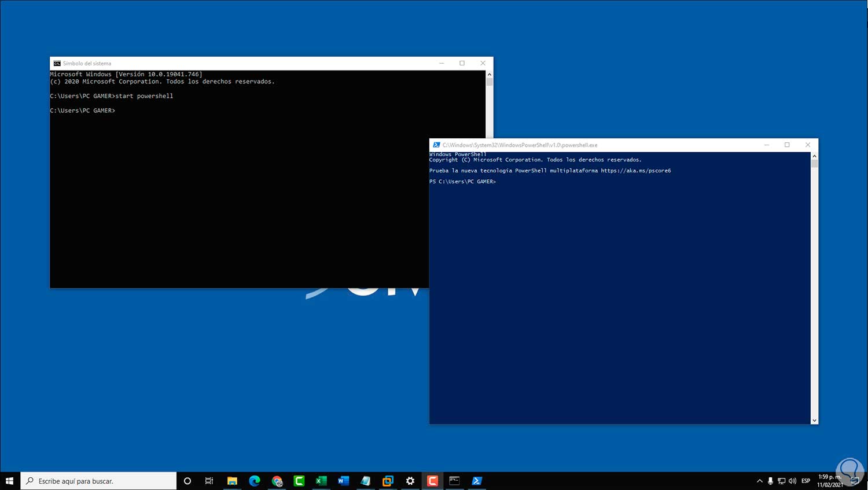Open the ESP language switcher

[x=806, y=481]
